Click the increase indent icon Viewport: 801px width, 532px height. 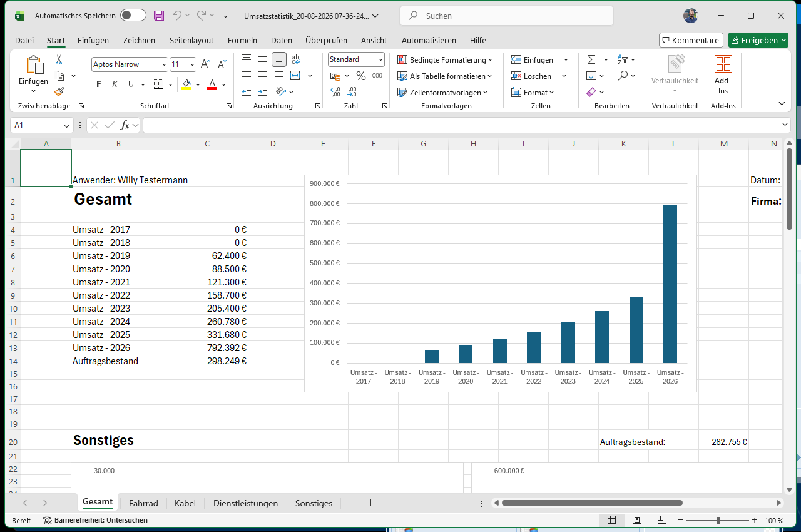(263, 92)
